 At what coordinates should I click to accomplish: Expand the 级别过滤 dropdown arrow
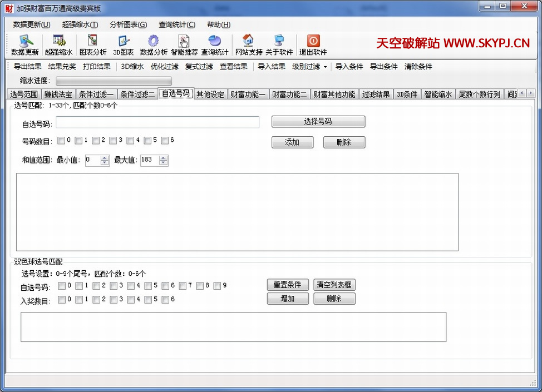pos(325,67)
